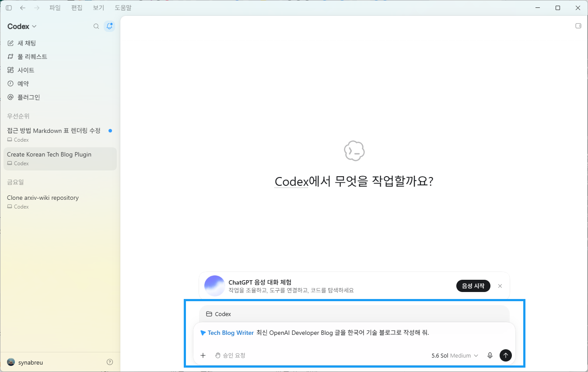Viewport: 588px width, 372px height.
Task: Open the 편집 menu
Action: pyautogui.click(x=77, y=8)
